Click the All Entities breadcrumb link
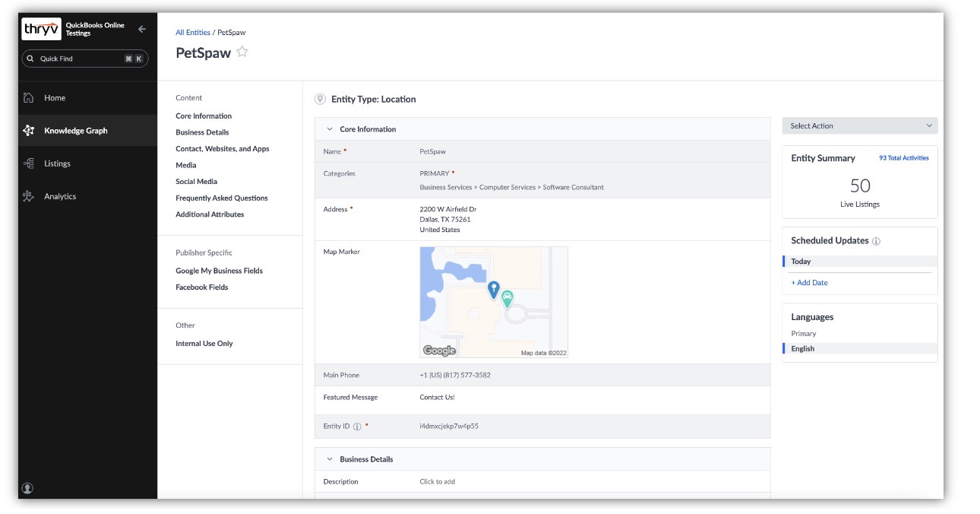This screenshot has width=980, height=514. coord(193,33)
